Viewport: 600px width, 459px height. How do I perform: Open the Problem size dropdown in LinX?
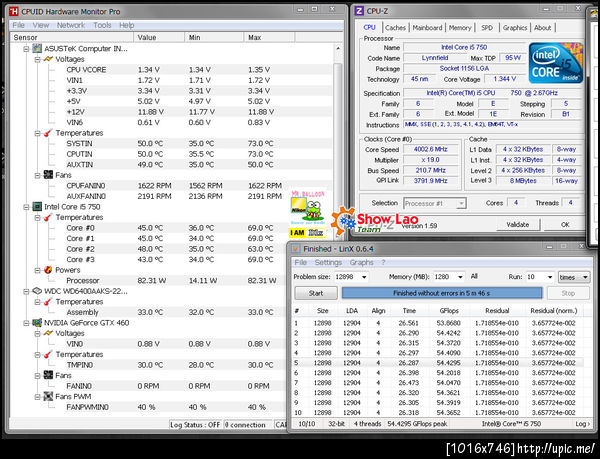(364, 277)
